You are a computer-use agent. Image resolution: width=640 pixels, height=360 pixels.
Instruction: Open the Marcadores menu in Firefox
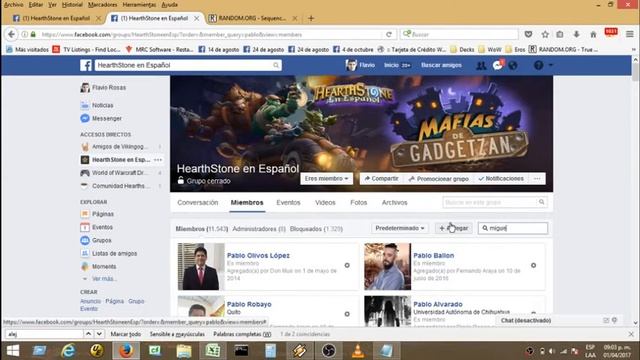[x=102, y=4]
